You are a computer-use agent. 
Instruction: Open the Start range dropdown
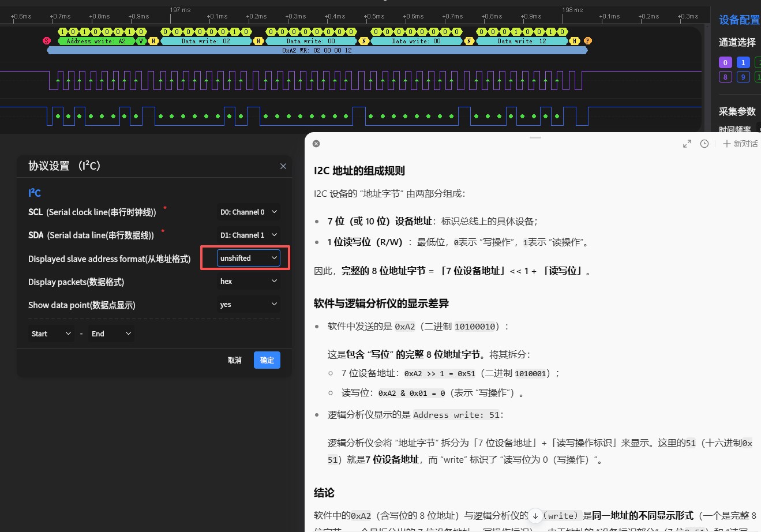[51, 333]
